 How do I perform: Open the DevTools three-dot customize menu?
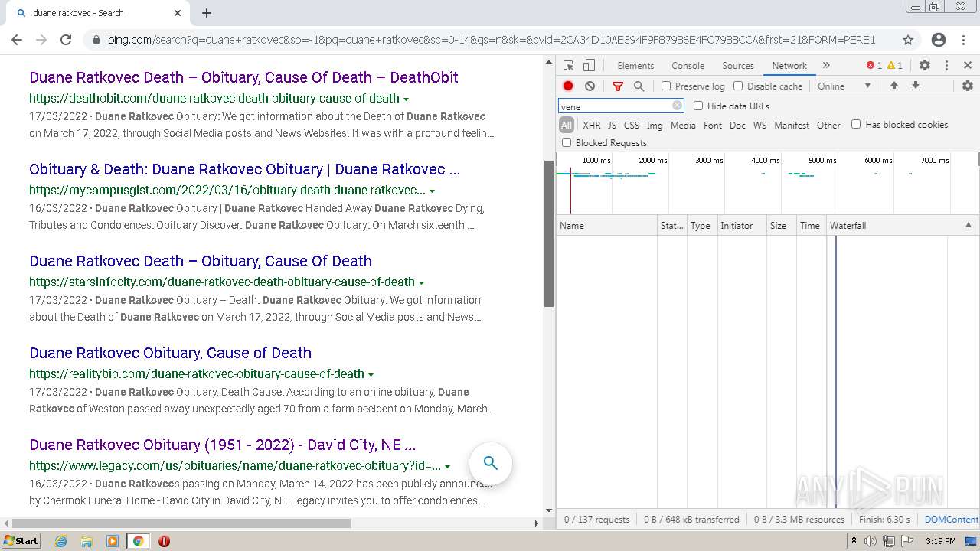coord(946,66)
